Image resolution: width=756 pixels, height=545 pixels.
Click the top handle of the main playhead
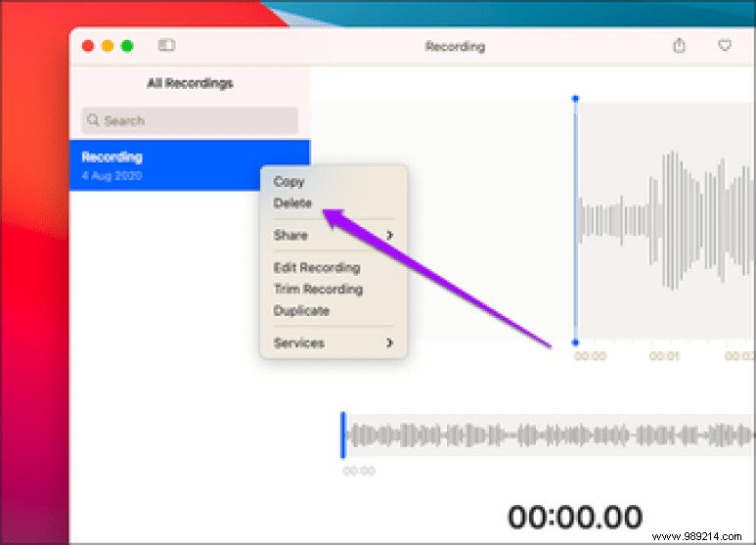pos(575,99)
